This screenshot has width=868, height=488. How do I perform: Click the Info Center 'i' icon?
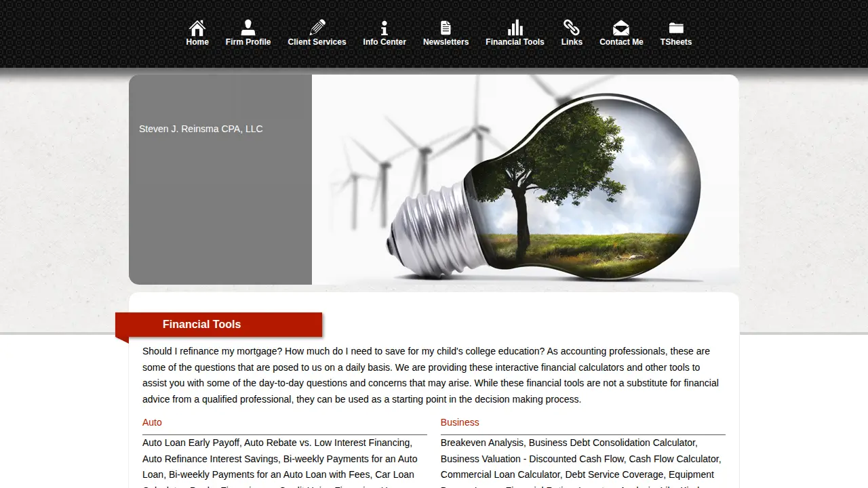coord(384,28)
